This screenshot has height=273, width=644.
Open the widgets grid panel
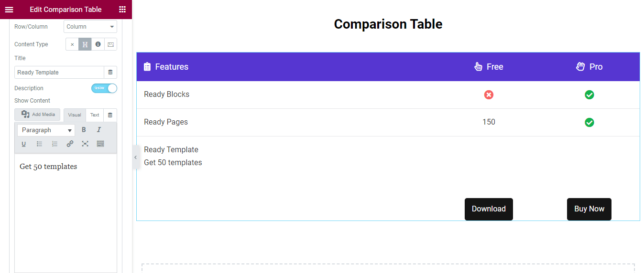point(122,10)
